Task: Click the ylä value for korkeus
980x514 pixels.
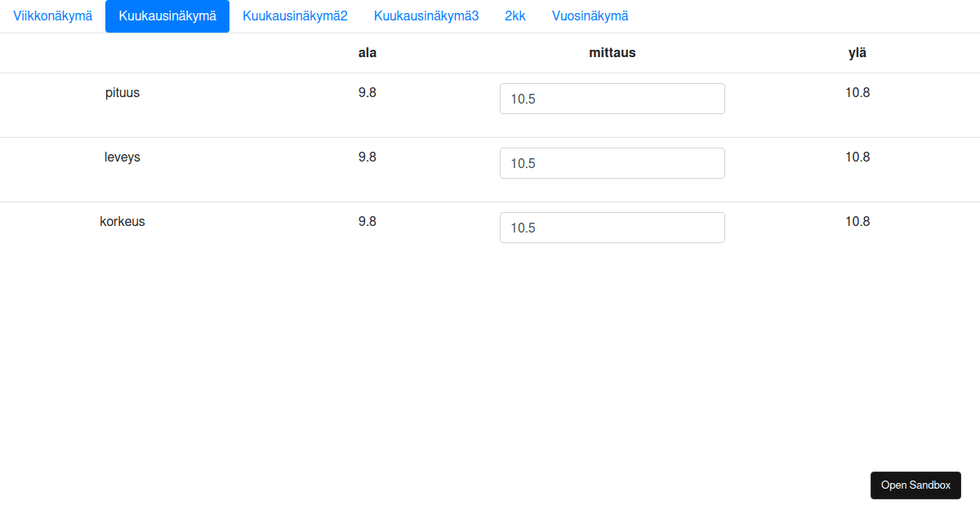Action: [x=857, y=221]
